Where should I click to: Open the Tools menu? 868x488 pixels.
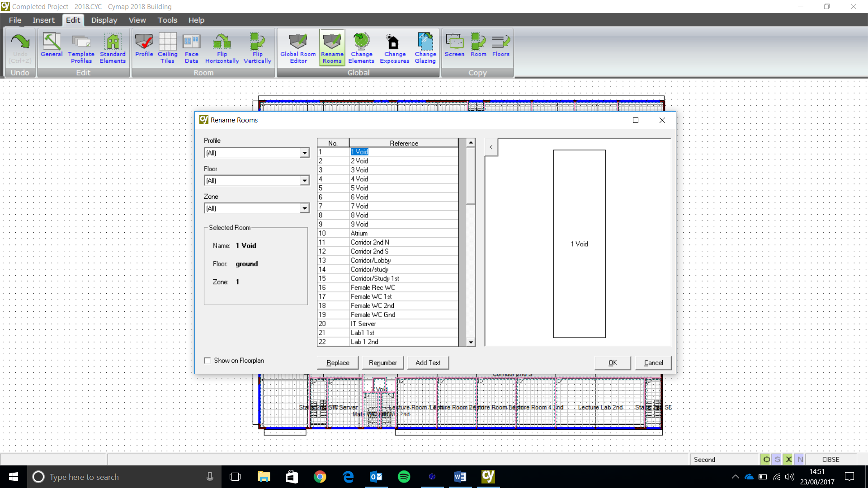pos(167,20)
